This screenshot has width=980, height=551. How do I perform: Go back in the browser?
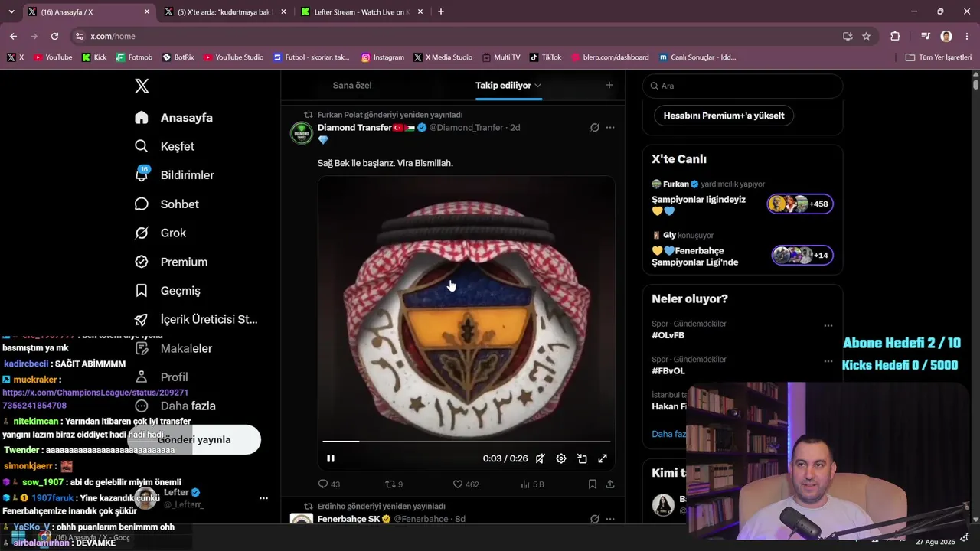pyautogui.click(x=13, y=36)
